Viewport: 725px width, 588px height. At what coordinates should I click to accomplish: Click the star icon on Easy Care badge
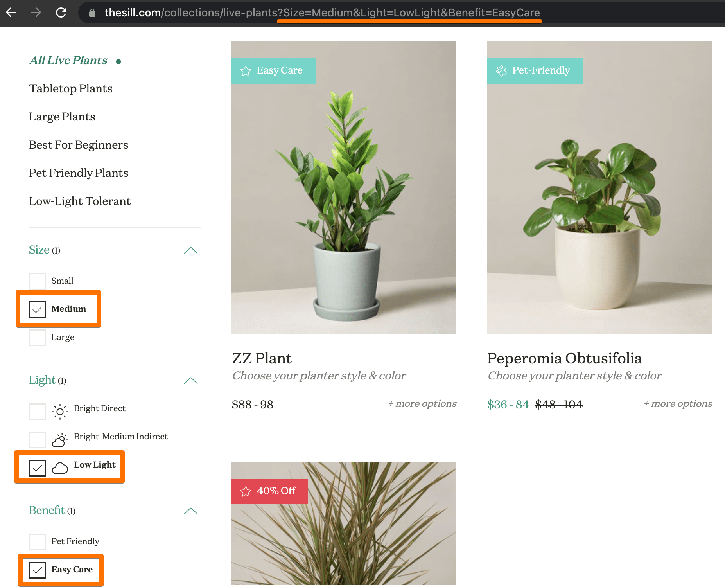pos(246,71)
